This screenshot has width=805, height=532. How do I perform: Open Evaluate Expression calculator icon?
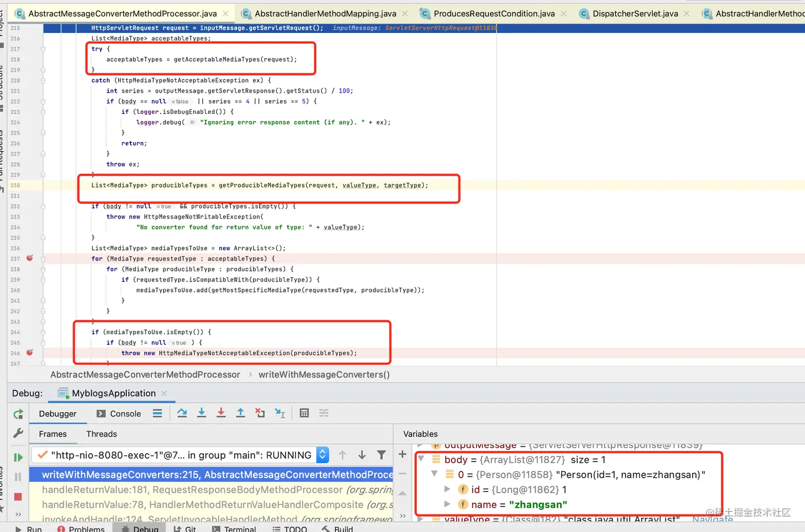pyautogui.click(x=304, y=413)
